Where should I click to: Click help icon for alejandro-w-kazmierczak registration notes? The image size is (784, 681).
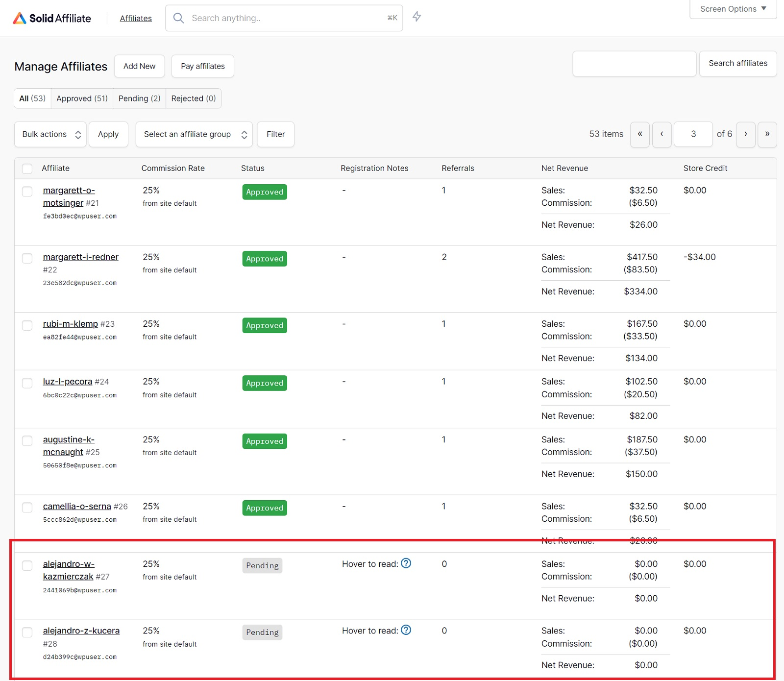point(406,563)
